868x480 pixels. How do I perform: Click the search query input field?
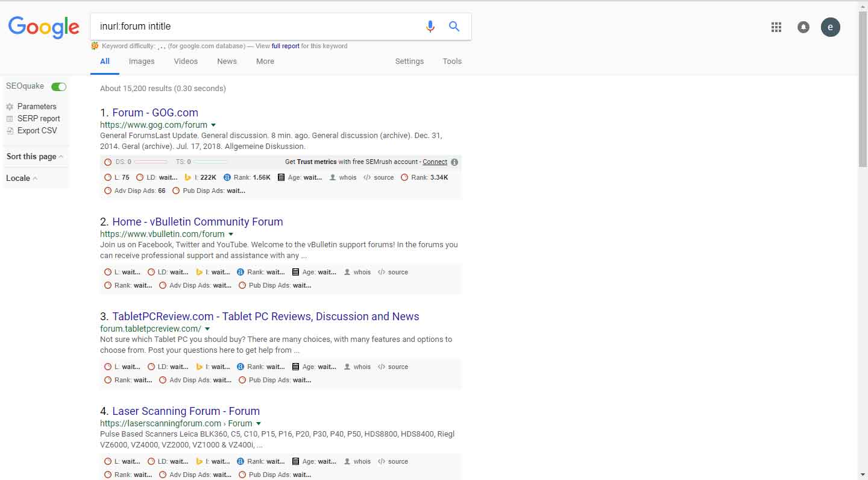(259, 27)
